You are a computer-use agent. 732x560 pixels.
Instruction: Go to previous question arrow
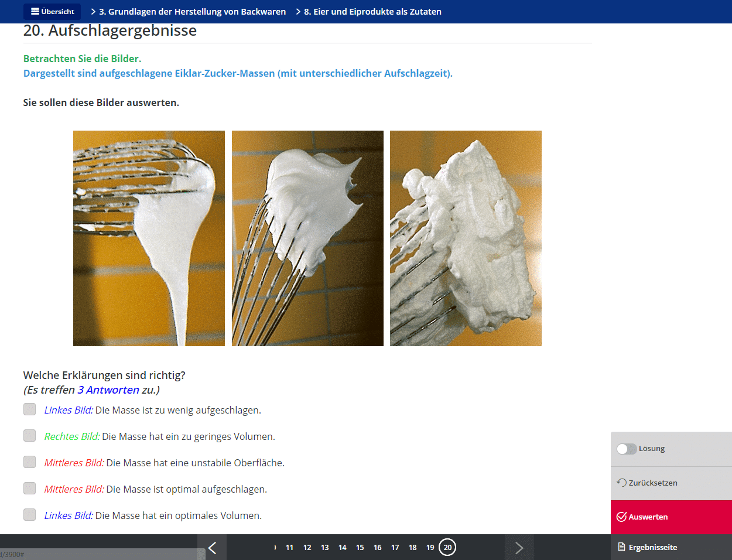[x=212, y=548]
